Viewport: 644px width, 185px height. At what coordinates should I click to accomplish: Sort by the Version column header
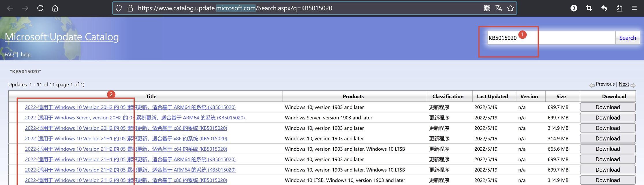click(x=529, y=96)
